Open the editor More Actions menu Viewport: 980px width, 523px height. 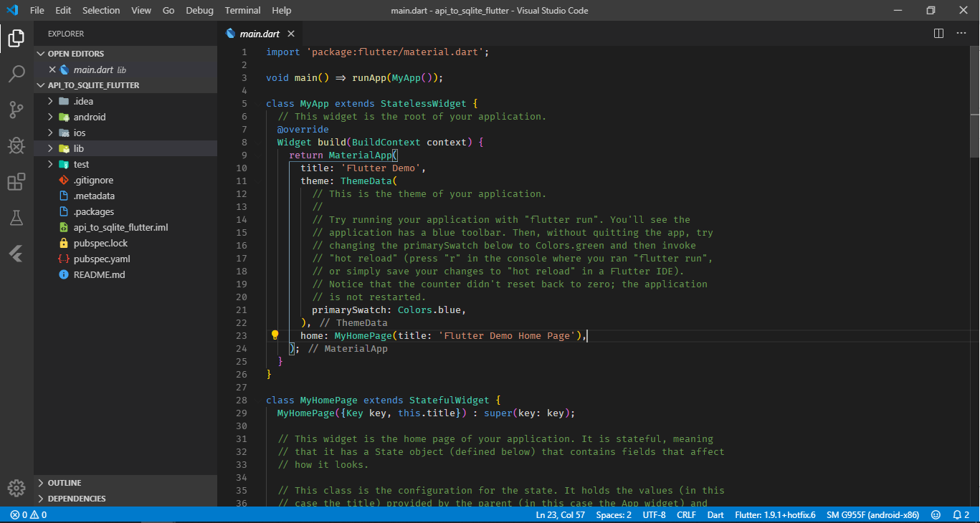(961, 34)
